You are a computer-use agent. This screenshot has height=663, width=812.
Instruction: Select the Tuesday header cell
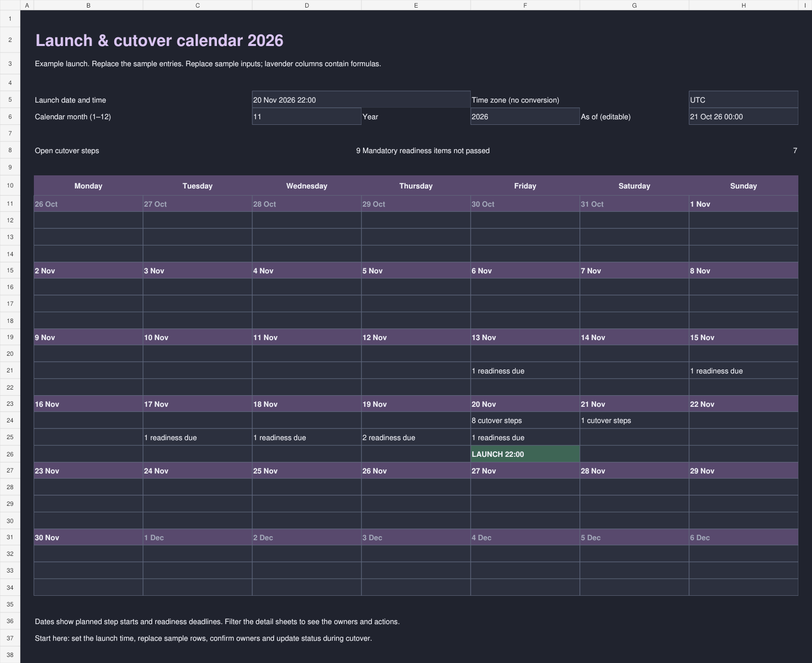(x=198, y=185)
